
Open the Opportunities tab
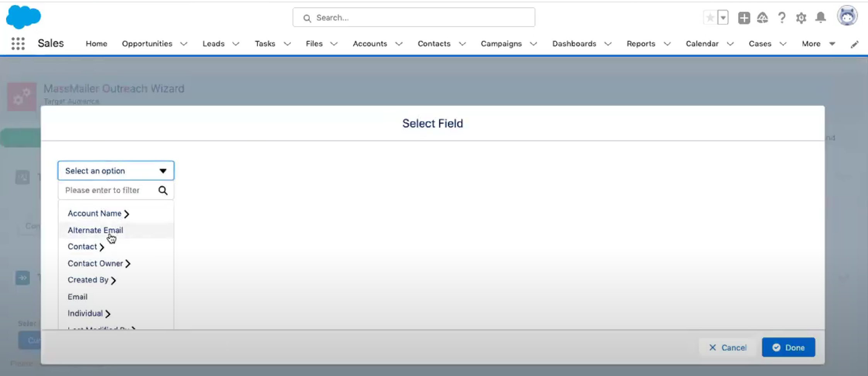(x=147, y=44)
